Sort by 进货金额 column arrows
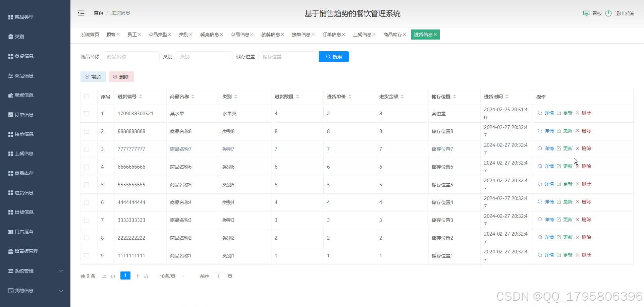 point(402,97)
